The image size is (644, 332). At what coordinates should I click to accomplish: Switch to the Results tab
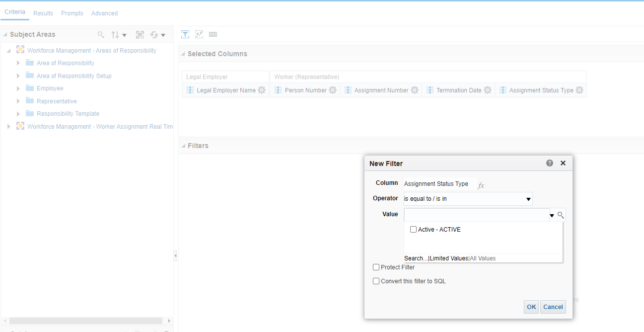pos(43,13)
